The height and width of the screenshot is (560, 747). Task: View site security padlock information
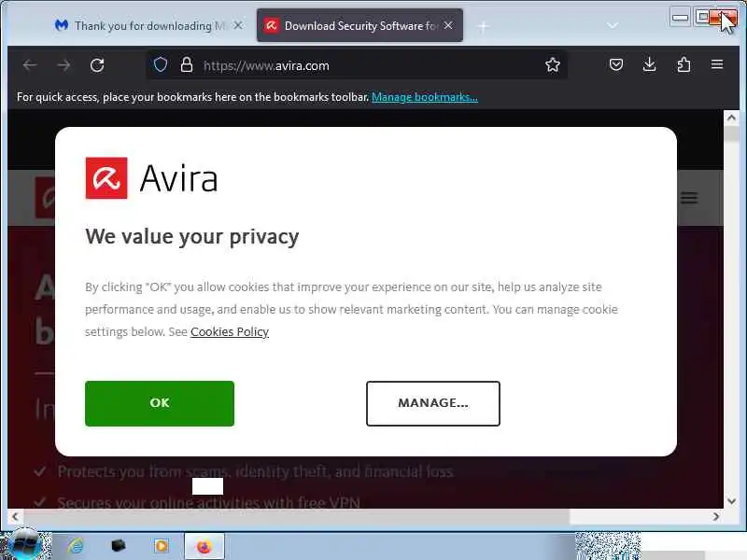187,64
